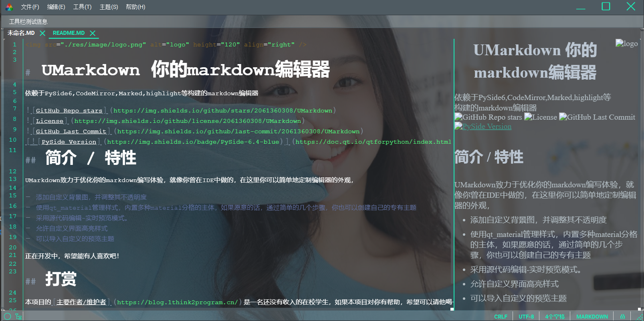
Task: Click the 打赏 heading in editor
Action: point(61,279)
